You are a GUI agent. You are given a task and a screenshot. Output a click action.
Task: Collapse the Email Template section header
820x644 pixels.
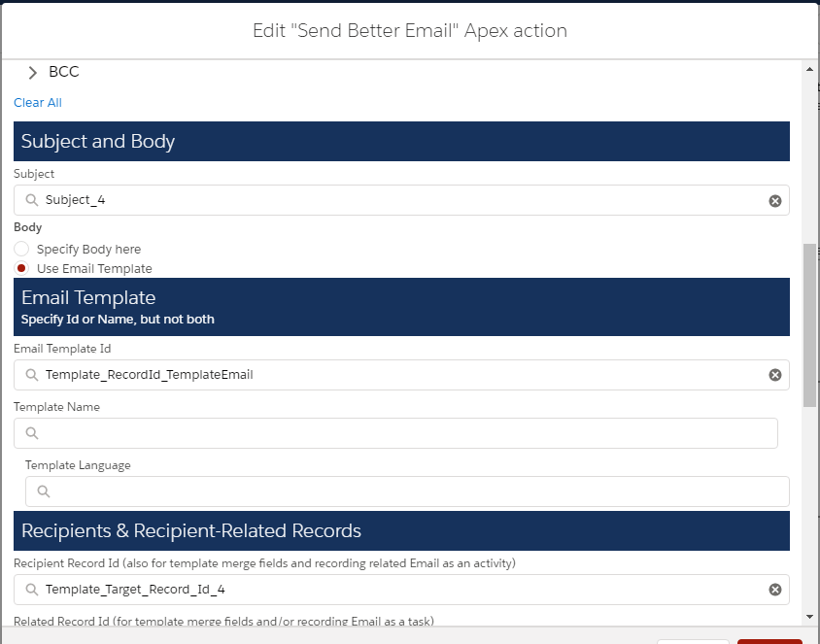(x=88, y=297)
